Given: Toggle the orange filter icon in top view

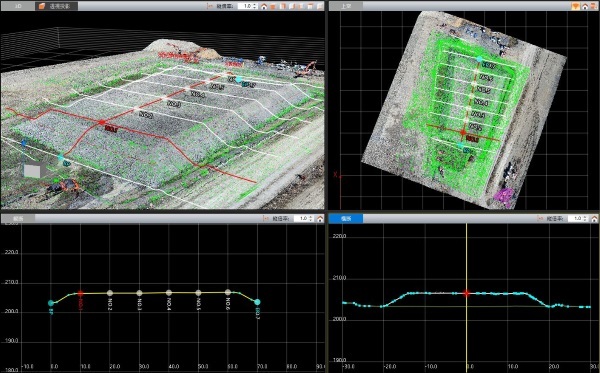Looking at the screenshot, I should tap(576, 6).
